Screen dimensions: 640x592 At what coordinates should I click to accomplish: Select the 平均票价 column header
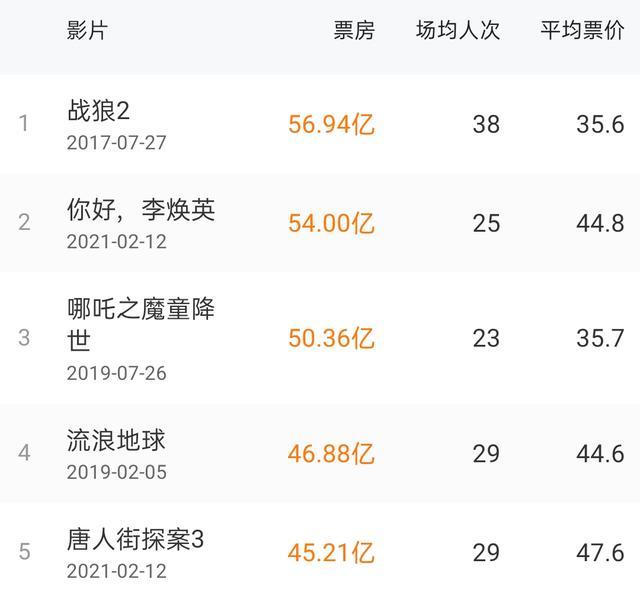pyautogui.click(x=582, y=30)
